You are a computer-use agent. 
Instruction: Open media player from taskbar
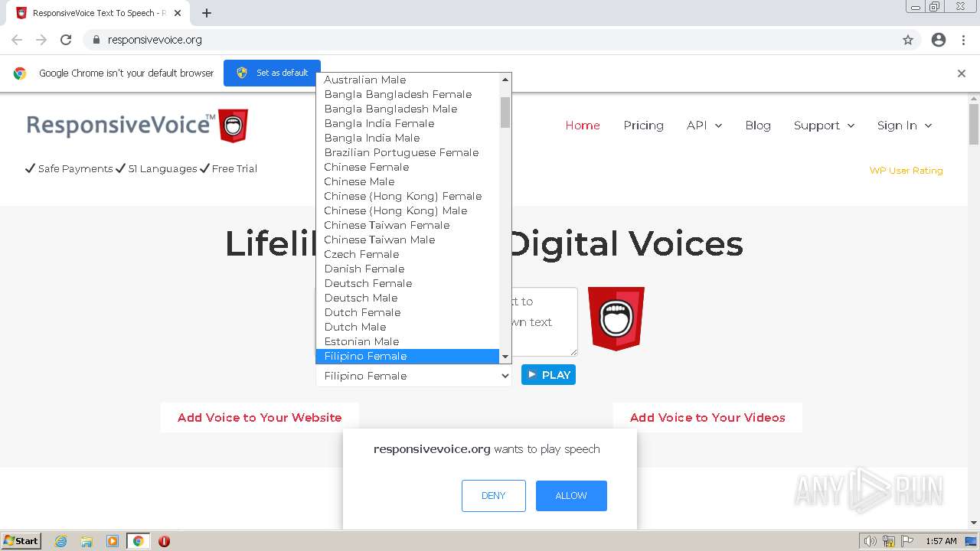tap(113, 541)
